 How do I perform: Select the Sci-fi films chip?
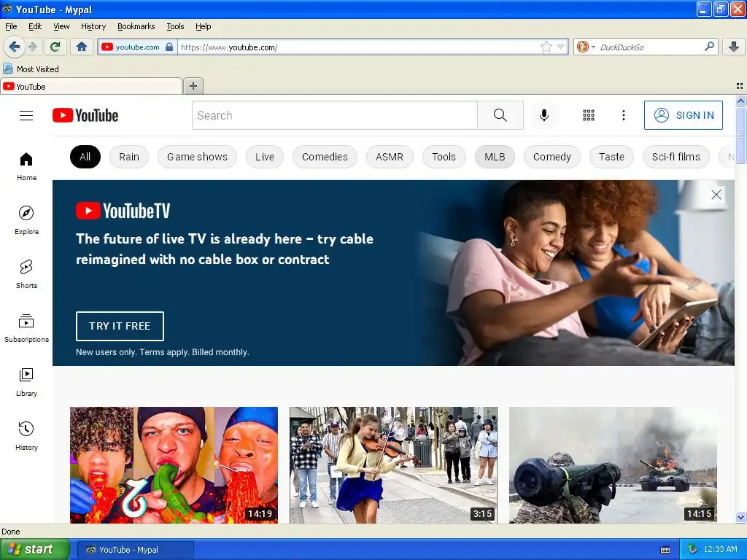click(676, 157)
